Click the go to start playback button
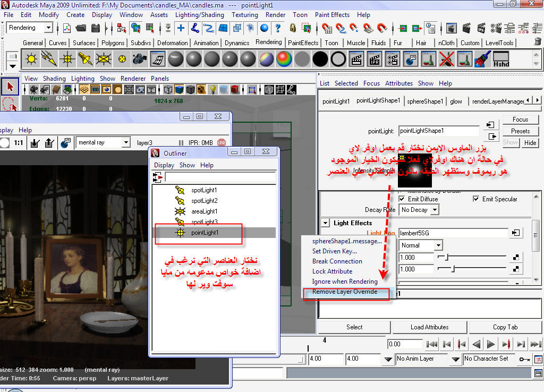Image resolution: width=544 pixels, height=392 pixels. click(x=431, y=344)
